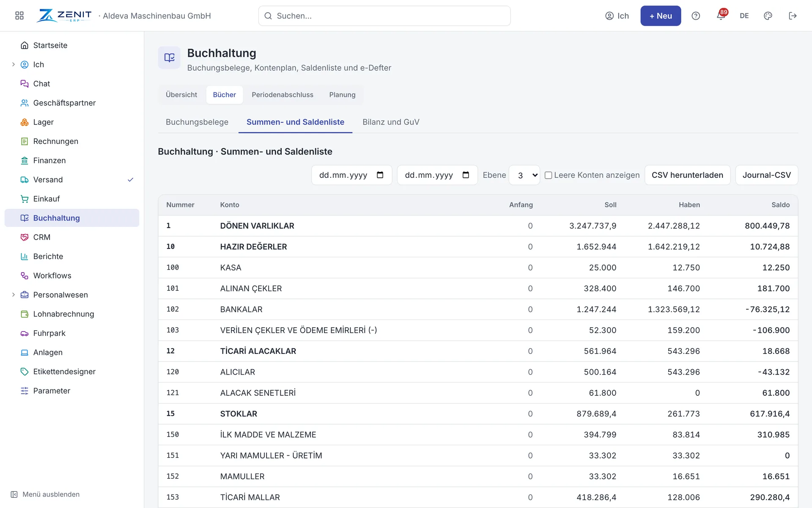This screenshot has width=812, height=508.
Task: Switch to the Periodenabschluss tab
Action: coord(283,95)
